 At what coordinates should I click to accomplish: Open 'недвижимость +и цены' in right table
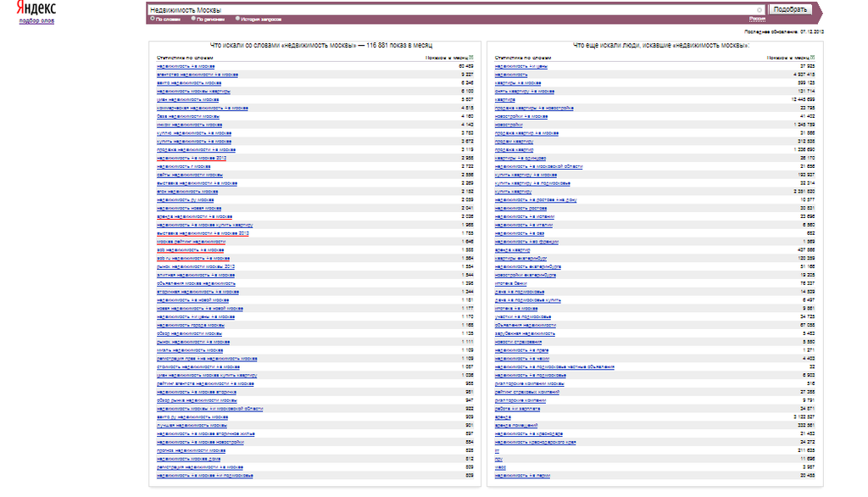click(x=521, y=66)
